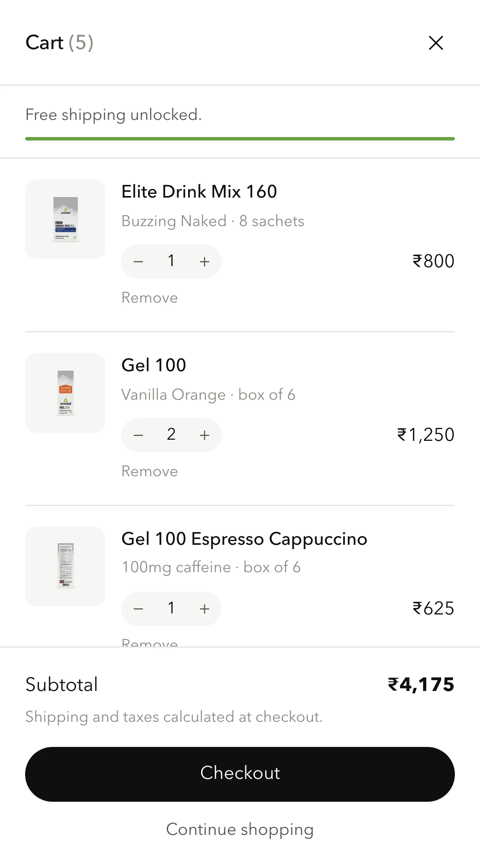
Task: Increase Gel 100 Vanilla Orange quantity
Action: tap(205, 435)
